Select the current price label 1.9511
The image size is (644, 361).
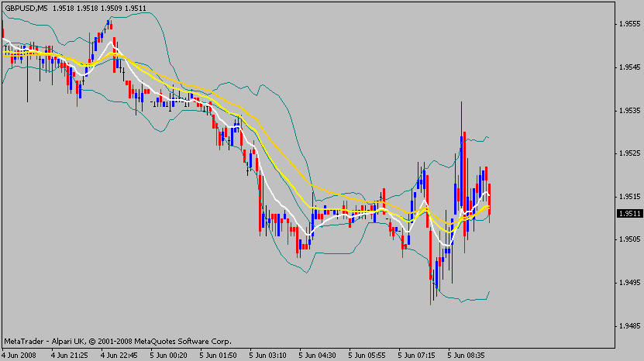pos(630,214)
